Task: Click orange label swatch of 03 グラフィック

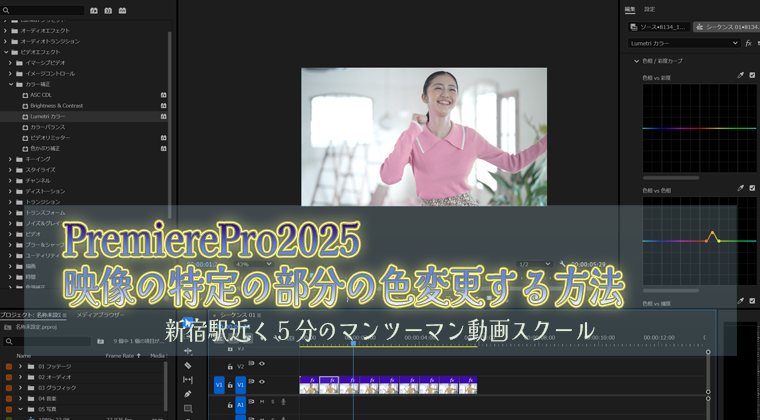Action: tap(9, 388)
